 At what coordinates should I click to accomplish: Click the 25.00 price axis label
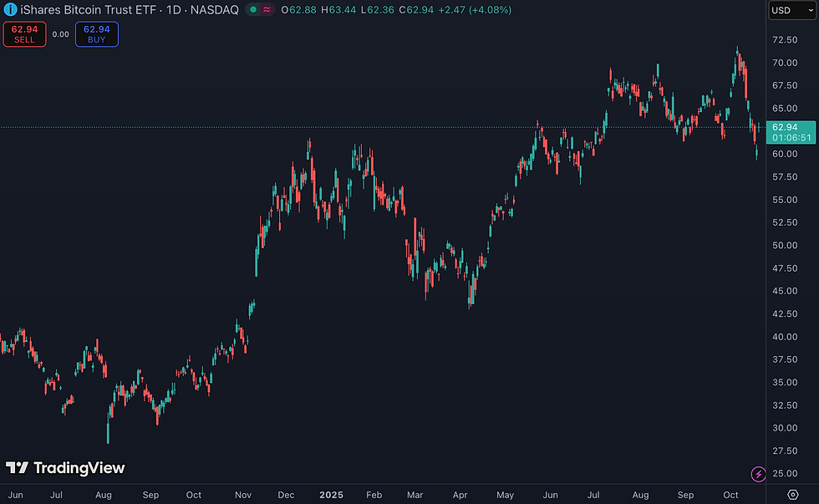(x=785, y=473)
